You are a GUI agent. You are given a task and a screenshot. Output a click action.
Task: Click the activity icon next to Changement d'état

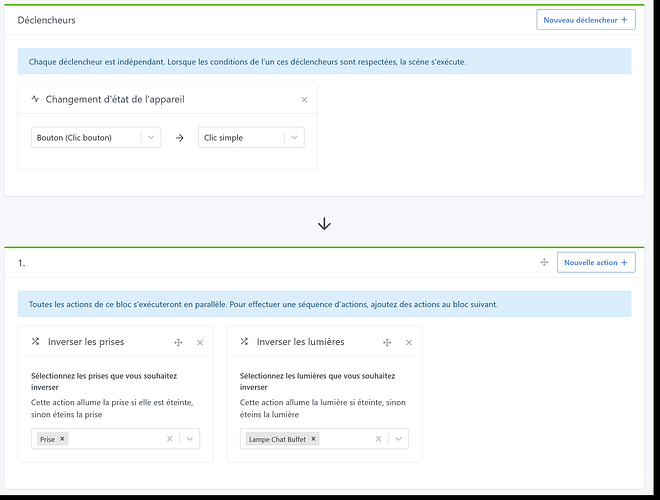(36, 100)
